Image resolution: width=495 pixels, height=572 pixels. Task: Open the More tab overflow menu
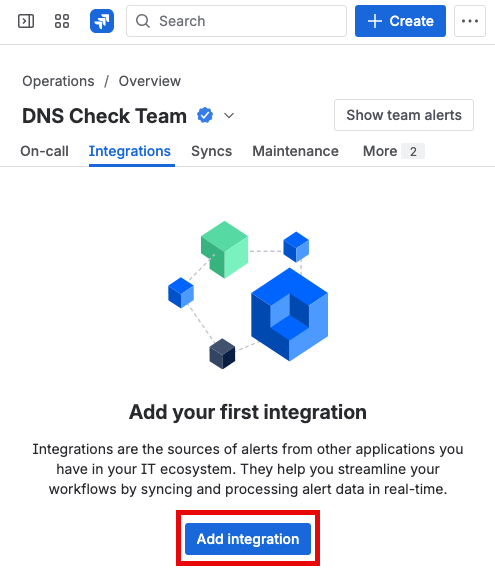[394, 151]
